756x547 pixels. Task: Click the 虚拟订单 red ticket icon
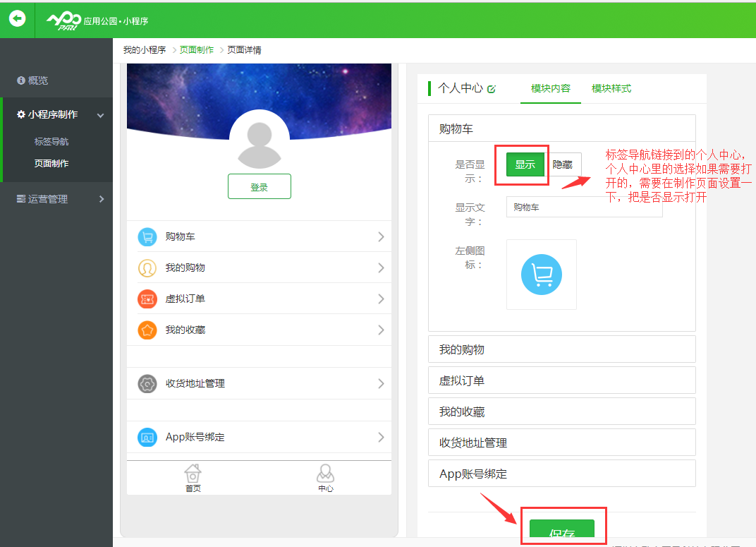tap(147, 299)
